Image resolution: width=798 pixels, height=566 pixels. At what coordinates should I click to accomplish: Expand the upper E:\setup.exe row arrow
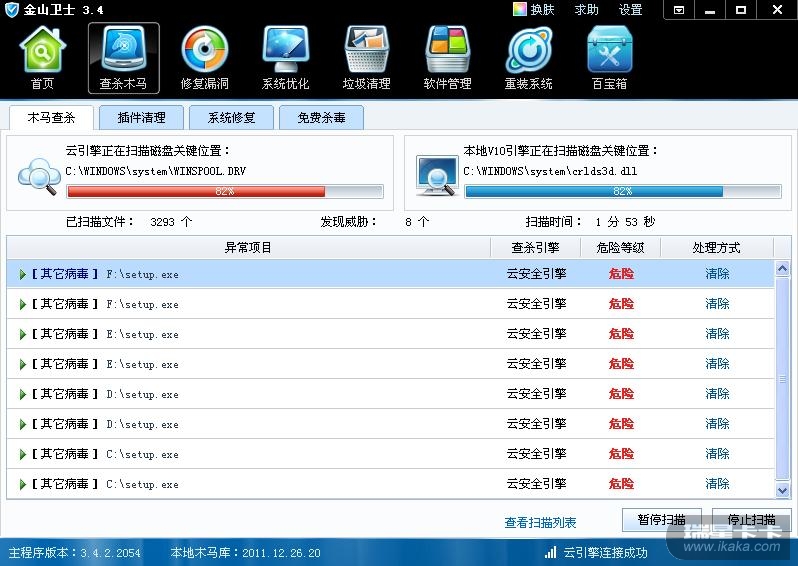[22, 334]
